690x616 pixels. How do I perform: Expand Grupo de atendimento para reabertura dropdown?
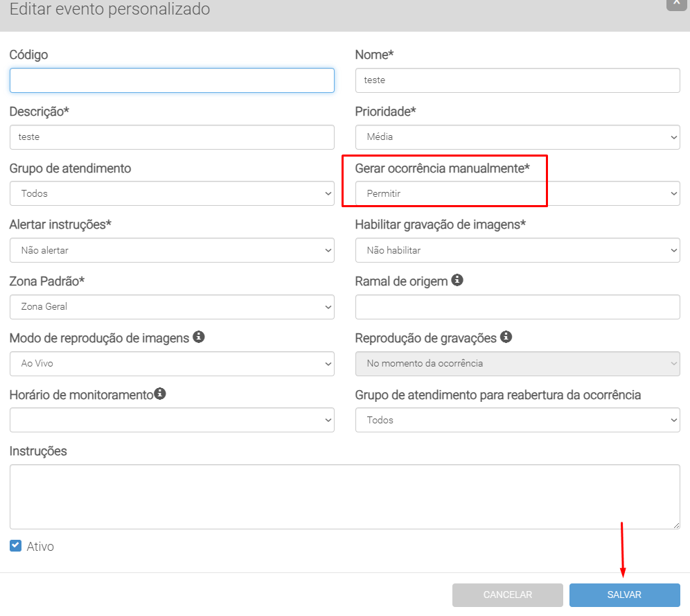pos(517,420)
